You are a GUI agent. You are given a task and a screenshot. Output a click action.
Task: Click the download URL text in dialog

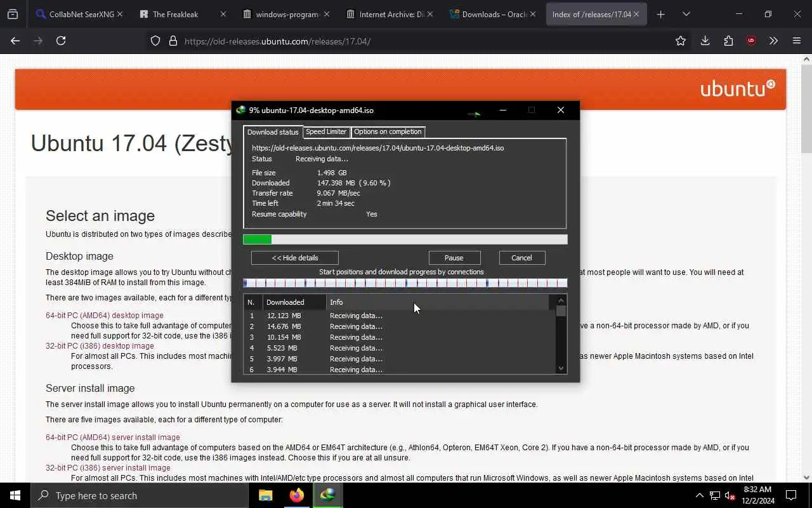coord(378,148)
